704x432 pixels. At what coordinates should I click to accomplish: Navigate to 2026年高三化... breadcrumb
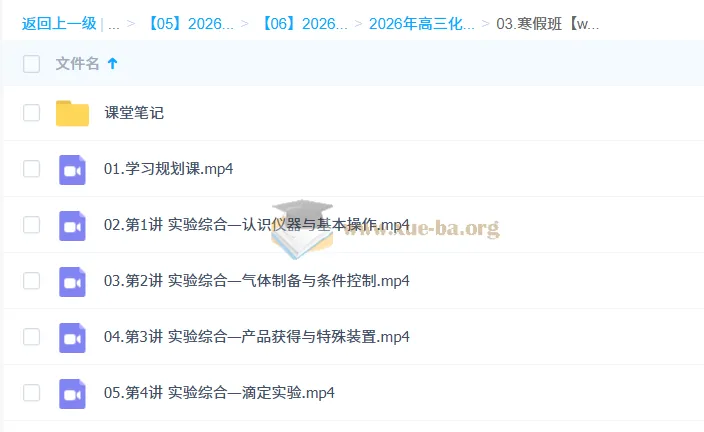click(421, 24)
